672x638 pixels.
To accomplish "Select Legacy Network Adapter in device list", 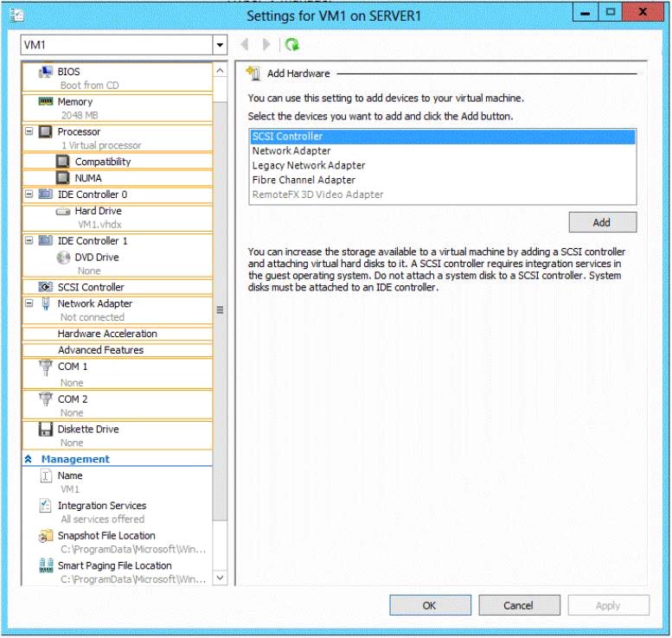I will (x=442, y=165).
